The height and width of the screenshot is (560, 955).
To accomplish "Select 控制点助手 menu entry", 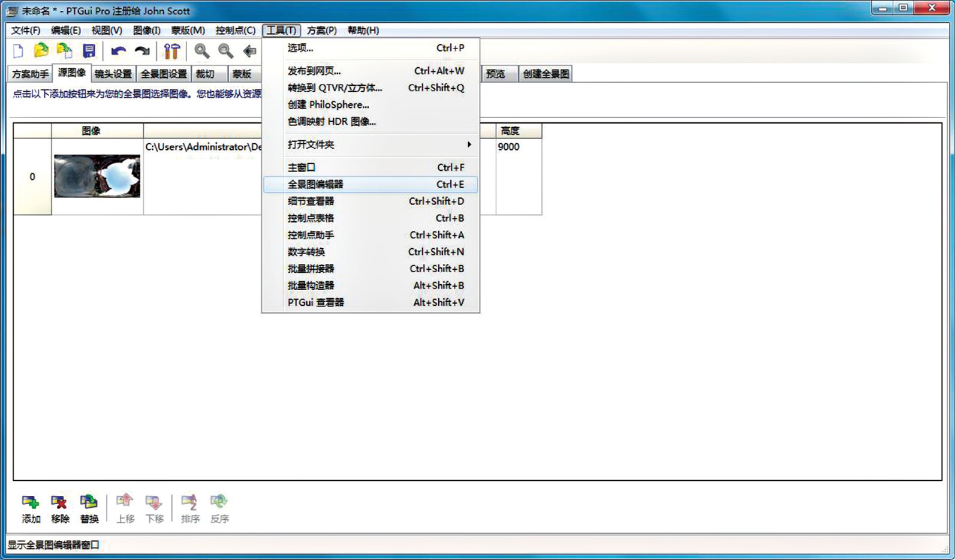I will click(x=370, y=235).
